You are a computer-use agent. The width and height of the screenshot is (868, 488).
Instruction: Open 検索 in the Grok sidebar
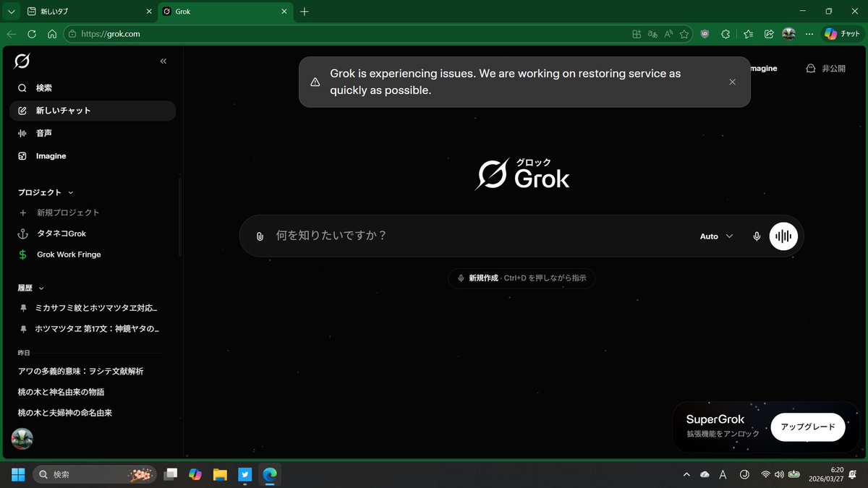click(93, 88)
